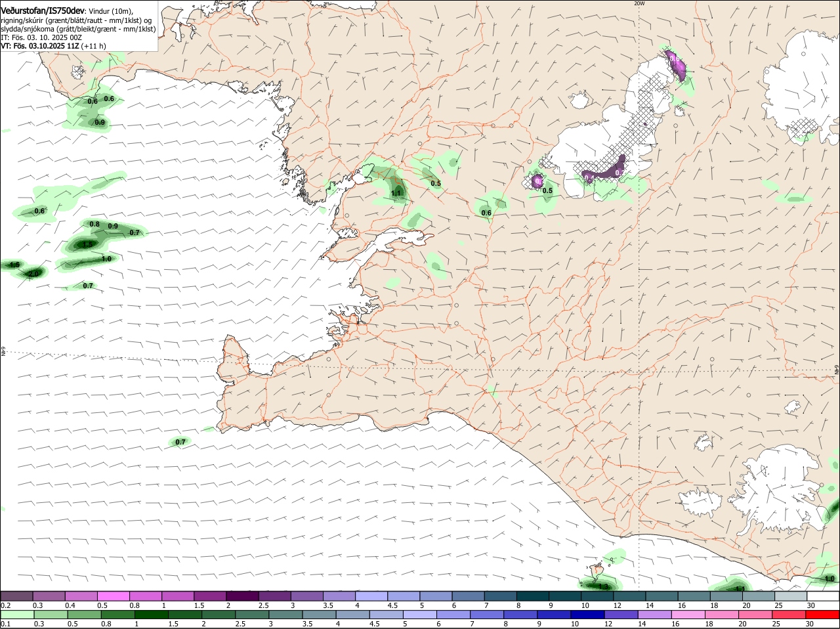840x629 pixels.
Task: Click the '0.5' value next to the purple blob
Action: pos(547,190)
